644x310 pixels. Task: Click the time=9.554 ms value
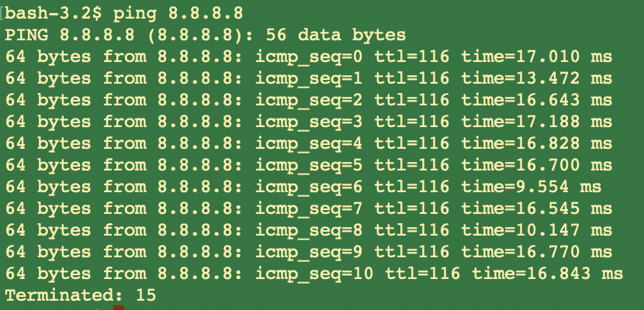[x=531, y=187]
